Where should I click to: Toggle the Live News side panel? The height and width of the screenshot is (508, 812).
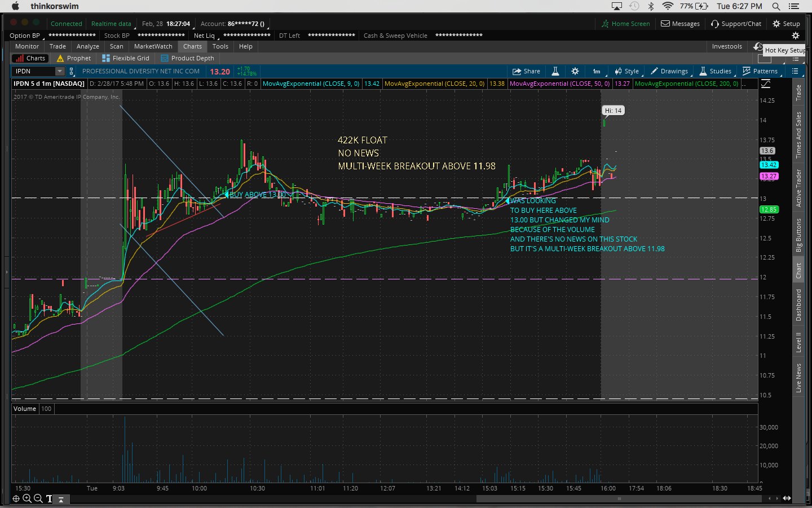pos(798,378)
